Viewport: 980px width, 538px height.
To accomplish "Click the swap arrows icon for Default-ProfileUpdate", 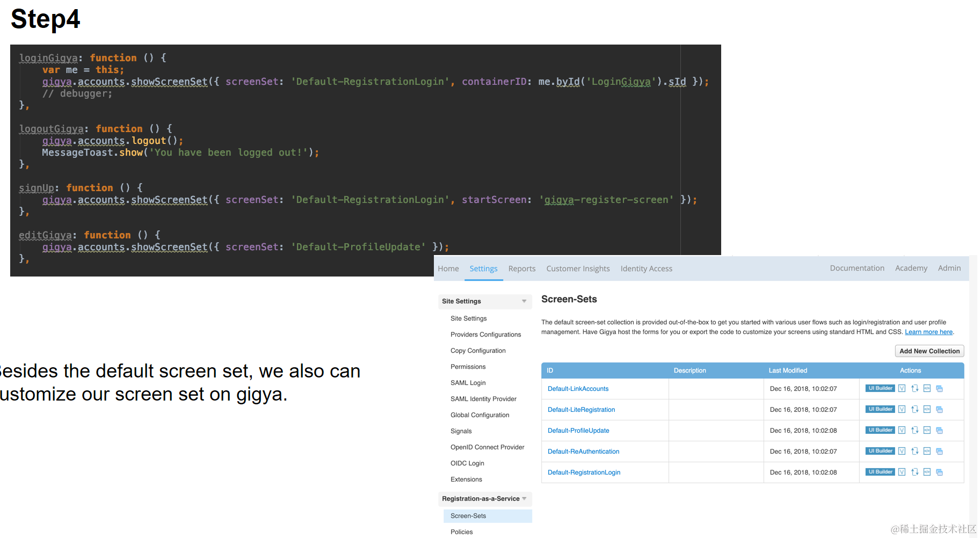I will pos(914,430).
